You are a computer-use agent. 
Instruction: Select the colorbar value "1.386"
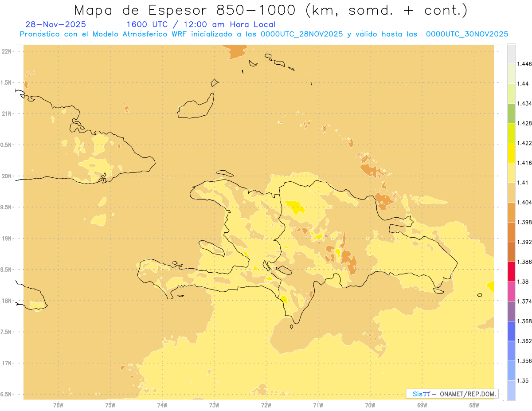pyautogui.click(x=524, y=262)
